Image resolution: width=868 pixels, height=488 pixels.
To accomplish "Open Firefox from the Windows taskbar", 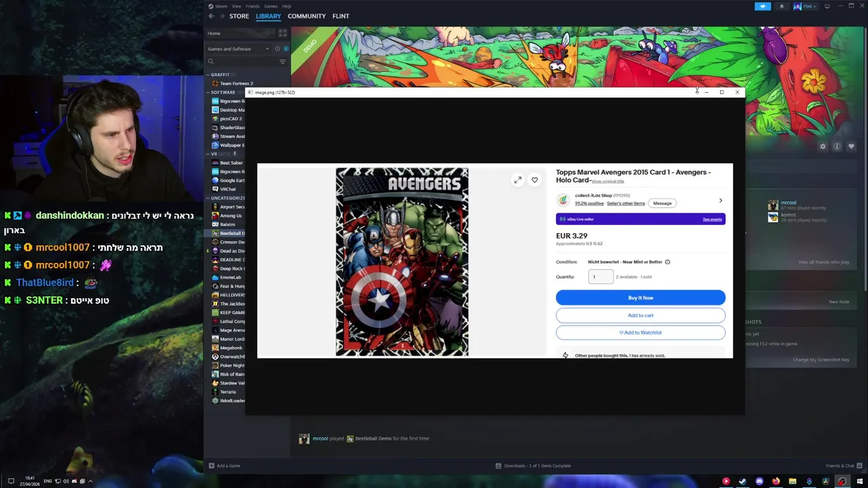I will pyautogui.click(x=776, y=481).
